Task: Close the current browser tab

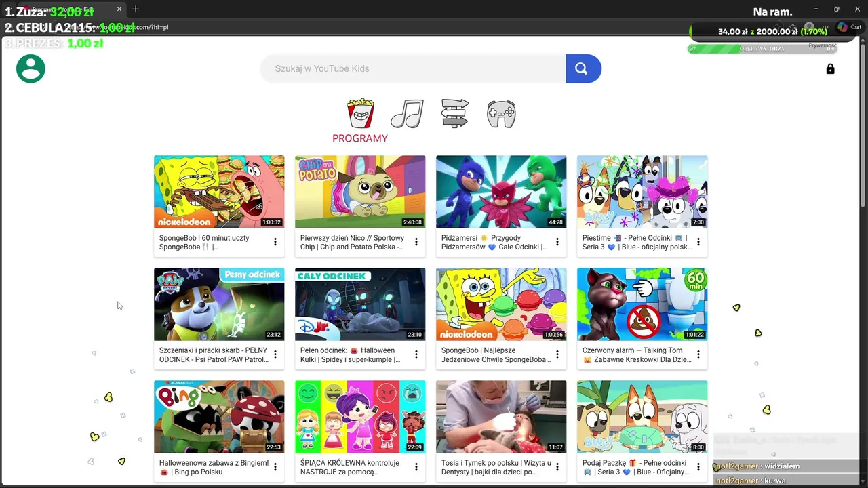Action: point(119,9)
